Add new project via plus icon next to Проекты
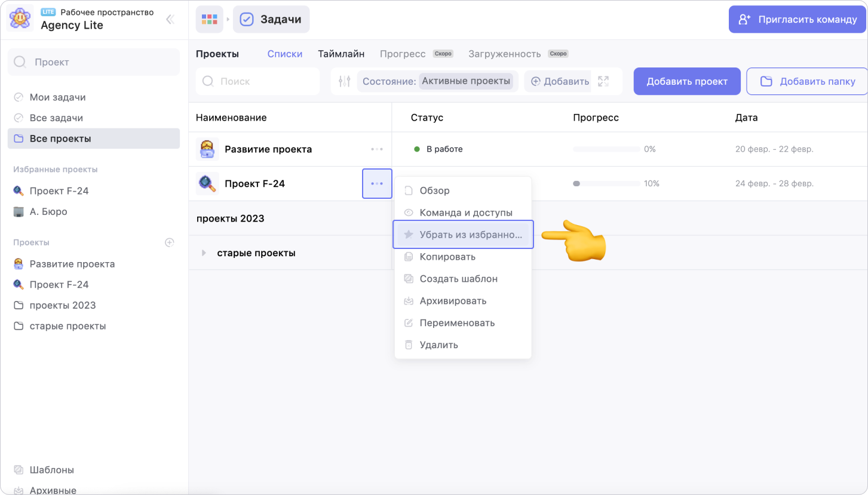The width and height of the screenshot is (868, 495). (x=170, y=242)
